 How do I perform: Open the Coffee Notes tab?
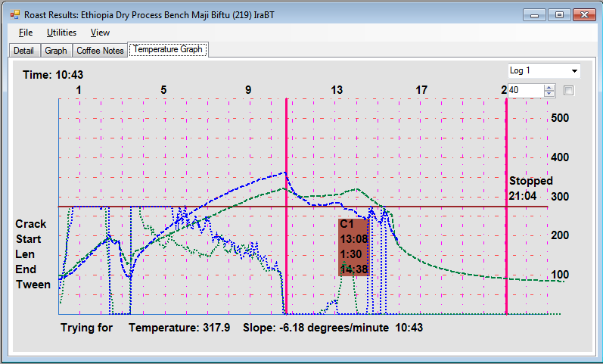[x=100, y=51]
